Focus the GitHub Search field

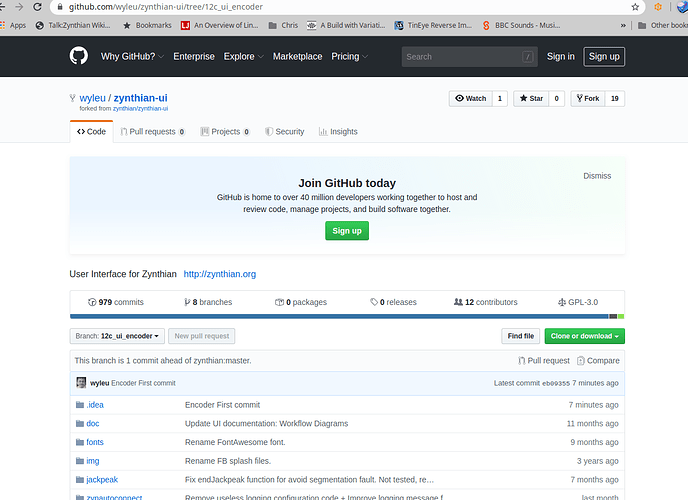point(469,57)
